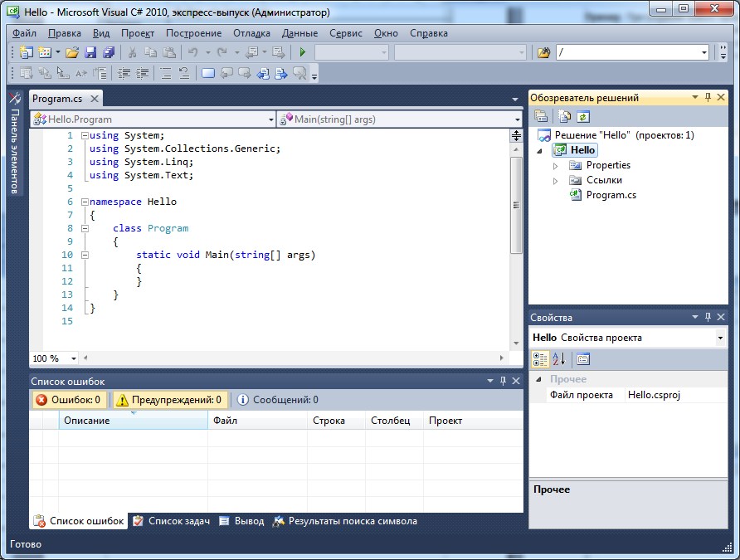Select Program.cs in Solution Explorer

point(611,195)
